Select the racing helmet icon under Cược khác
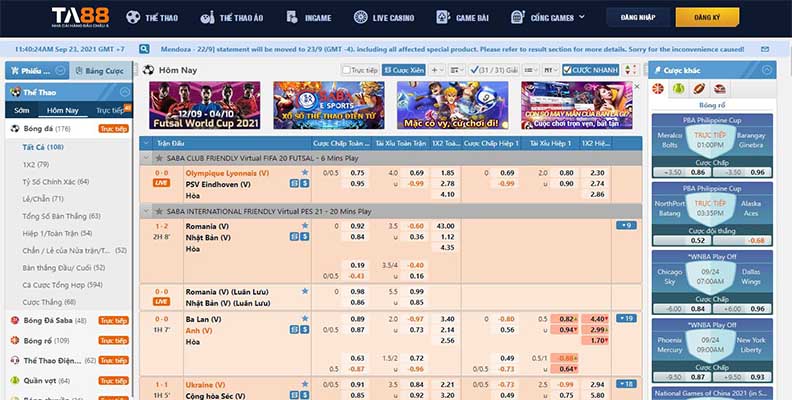 tap(720, 89)
